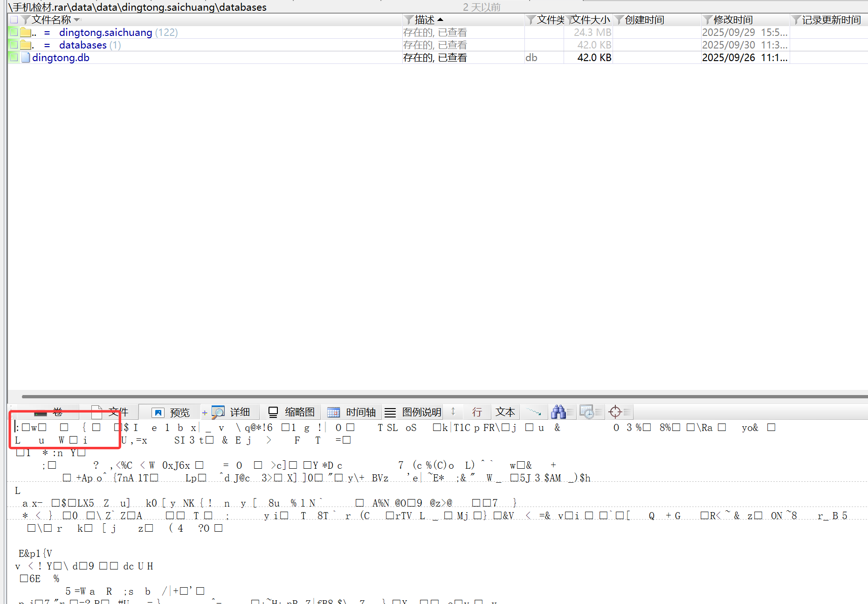Image resolution: width=868 pixels, height=604 pixels.
Task: Click the picture icon of 预览 tab
Action: [158, 413]
